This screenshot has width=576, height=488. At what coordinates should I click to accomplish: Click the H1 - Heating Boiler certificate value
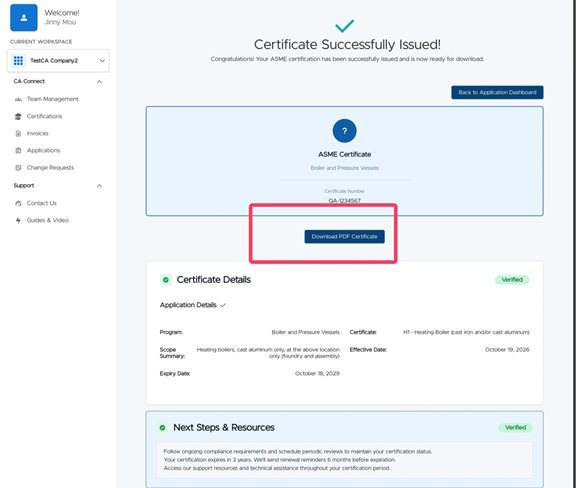click(x=466, y=332)
